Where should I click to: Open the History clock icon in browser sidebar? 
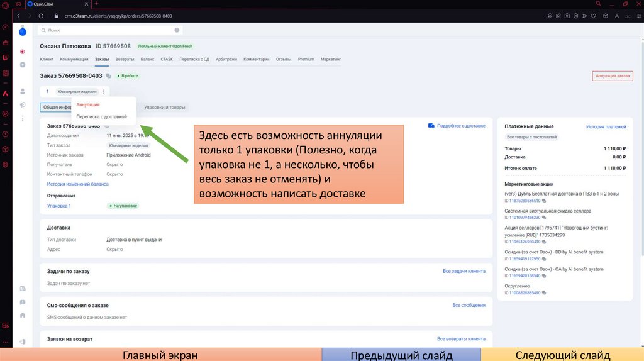click(5, 135)
